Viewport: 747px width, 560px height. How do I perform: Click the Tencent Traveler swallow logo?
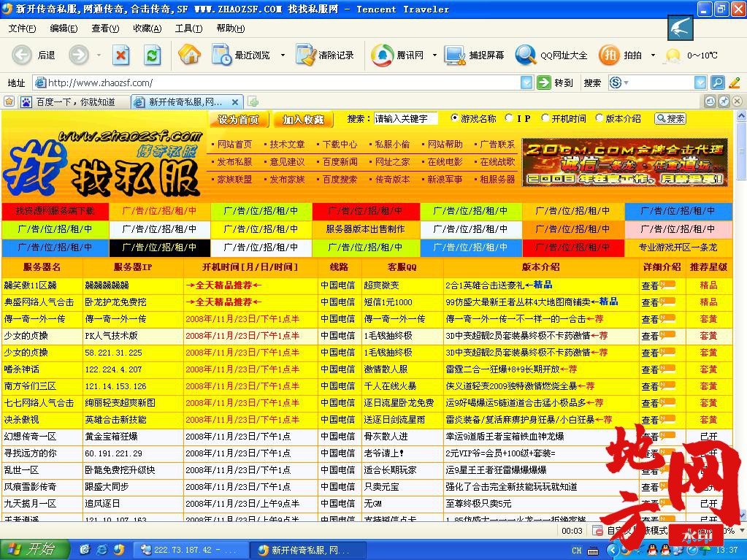point(680,28)
